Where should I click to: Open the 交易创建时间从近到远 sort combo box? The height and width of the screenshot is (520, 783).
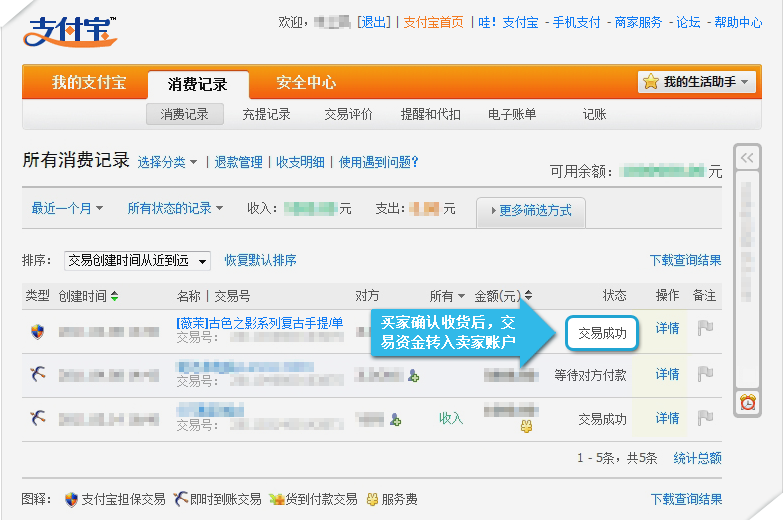[x=137, y=260]
